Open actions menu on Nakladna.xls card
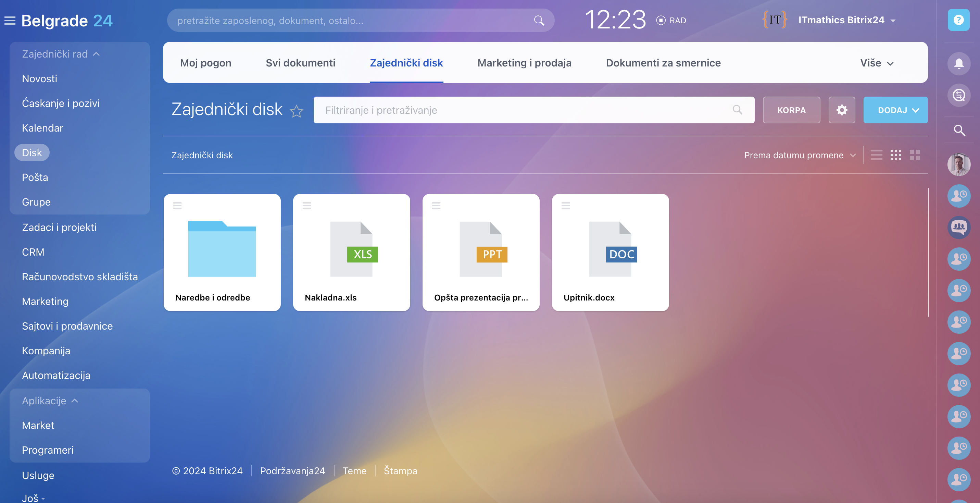This screenshot has height=503, width=980. click(x=306, y=206)
